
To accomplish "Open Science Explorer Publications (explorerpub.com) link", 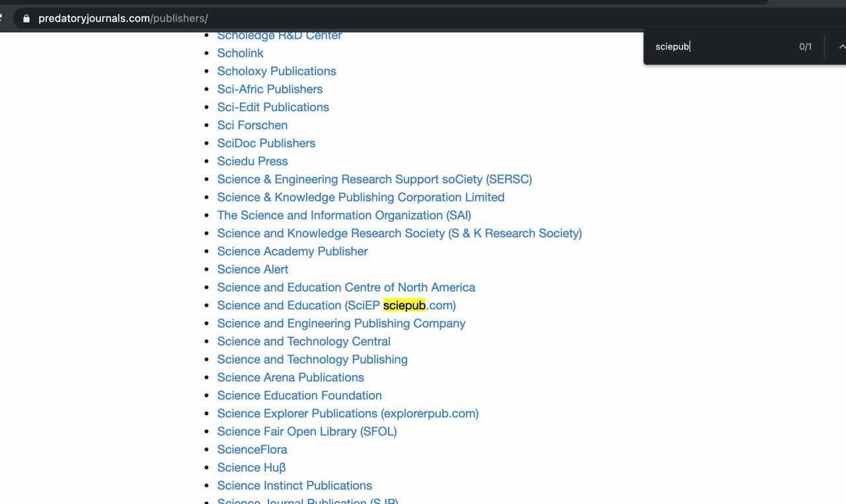I will tap(348, 413).
